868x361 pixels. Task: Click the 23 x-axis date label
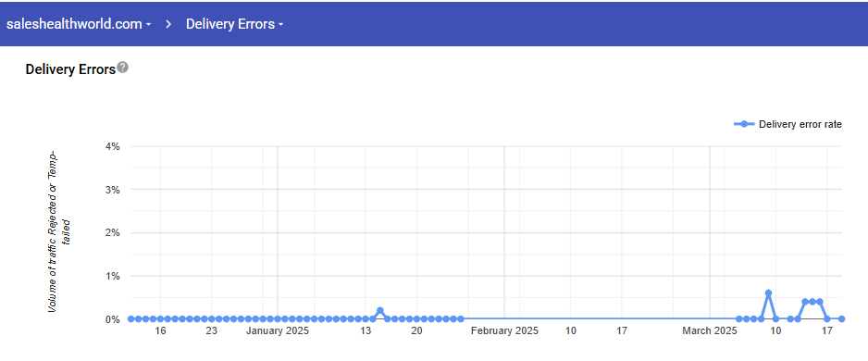212,331
